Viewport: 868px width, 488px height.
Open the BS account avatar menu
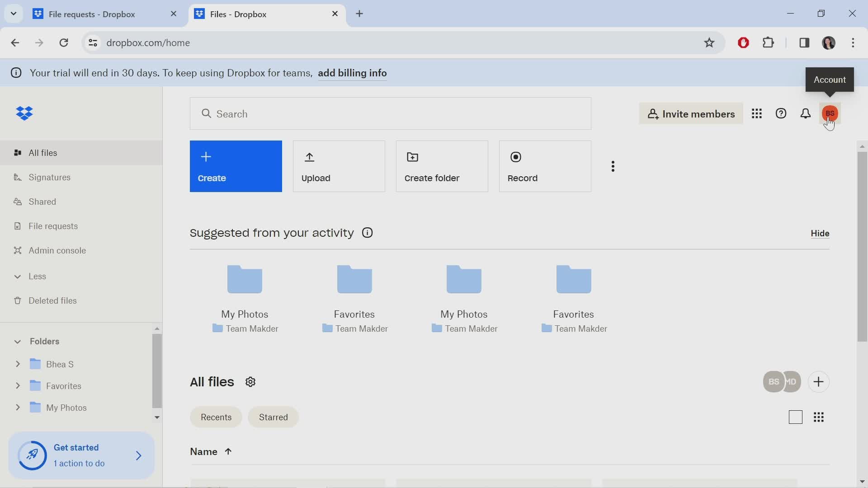pos(830,113)
